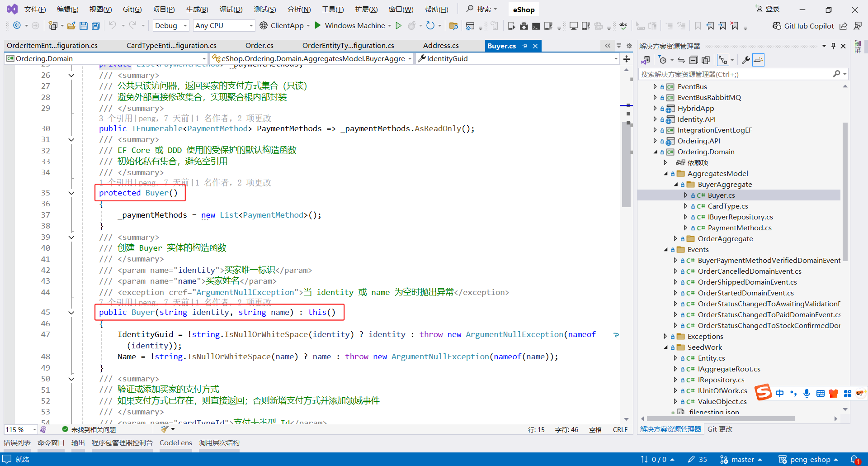Click the share icon beside GitHub Copilot
Image resolution: width=868 pixels, height=466 pixels.
coord(844,26)
